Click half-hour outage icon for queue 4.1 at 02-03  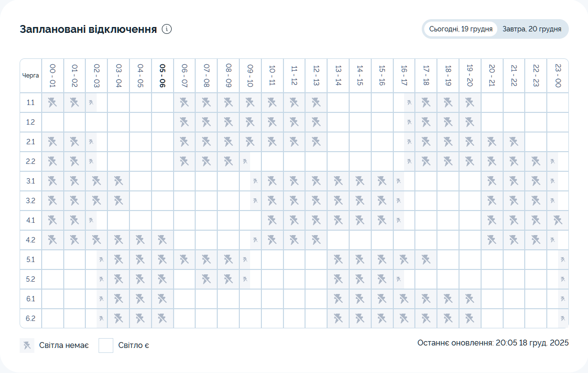click(91, 220)
